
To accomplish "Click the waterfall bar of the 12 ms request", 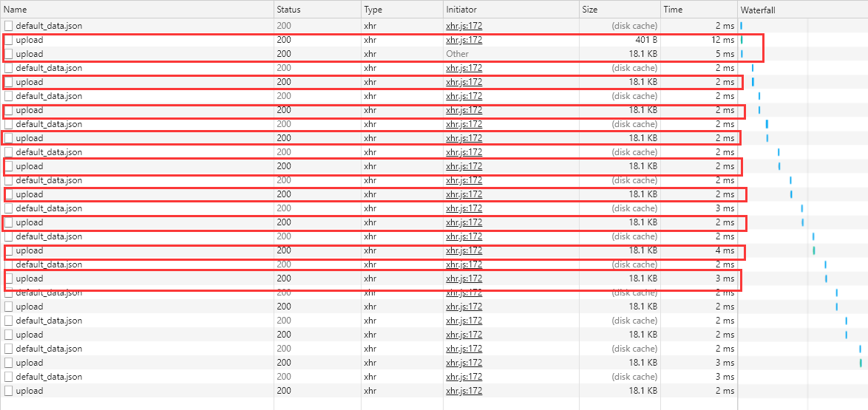I will point(742,40).
